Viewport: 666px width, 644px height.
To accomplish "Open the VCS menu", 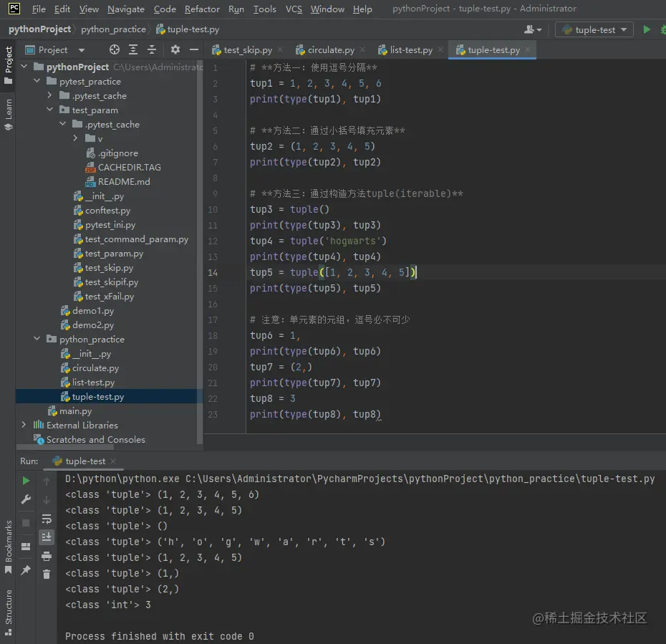I will (294, 9).
